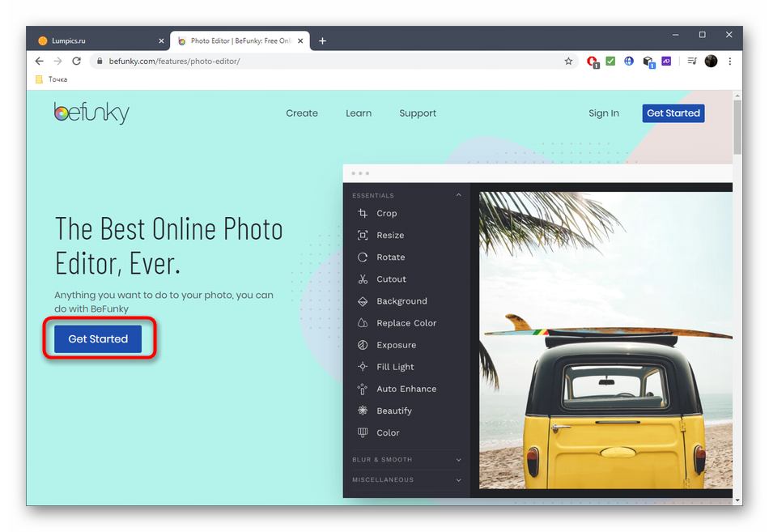Click the BeFunky logo
This screenshot has width=769, height=532.
(x=91, y=113)
